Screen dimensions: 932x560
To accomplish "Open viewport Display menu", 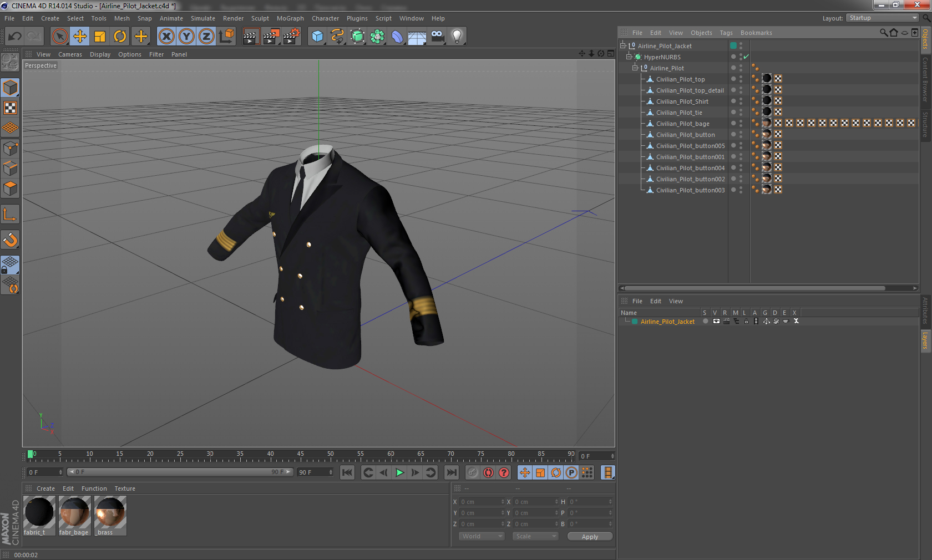I will pos(100,54).
